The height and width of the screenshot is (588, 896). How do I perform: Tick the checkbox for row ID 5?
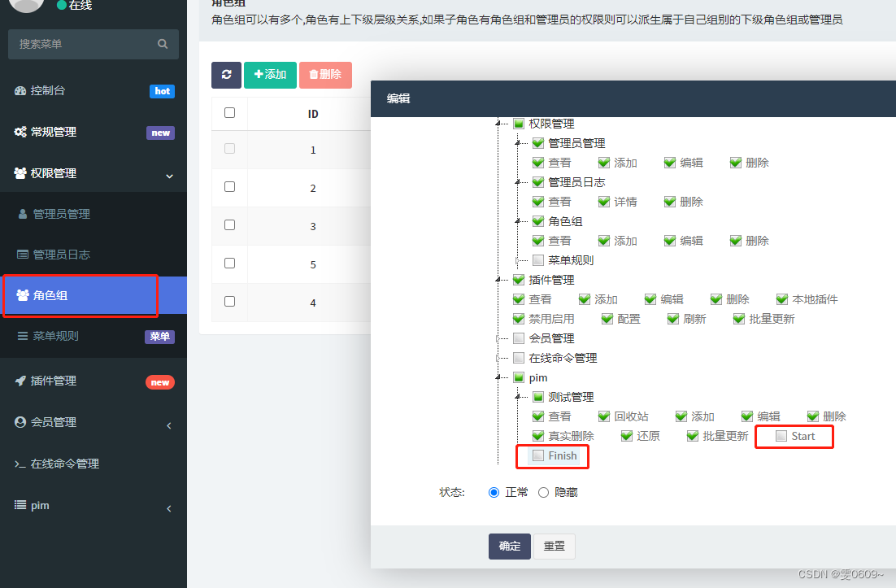tap(230, 264)
